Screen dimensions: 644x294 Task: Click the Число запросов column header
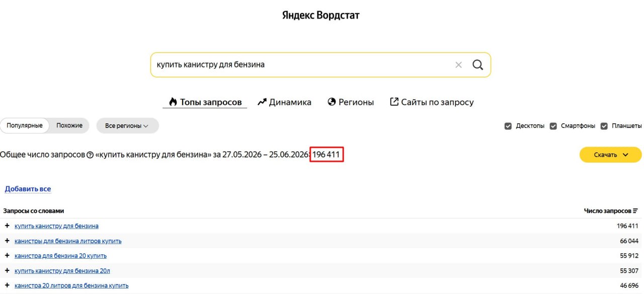(x=607, y=211)
